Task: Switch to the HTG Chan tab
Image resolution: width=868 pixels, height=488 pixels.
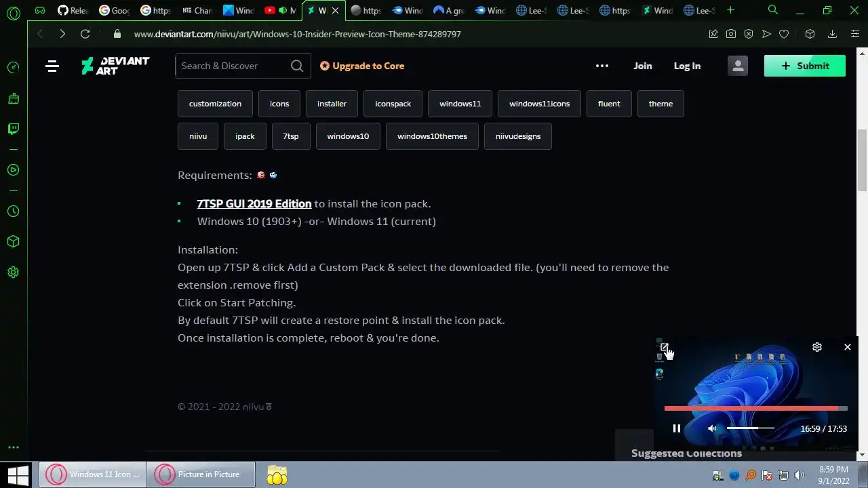Action: [197, 10]
